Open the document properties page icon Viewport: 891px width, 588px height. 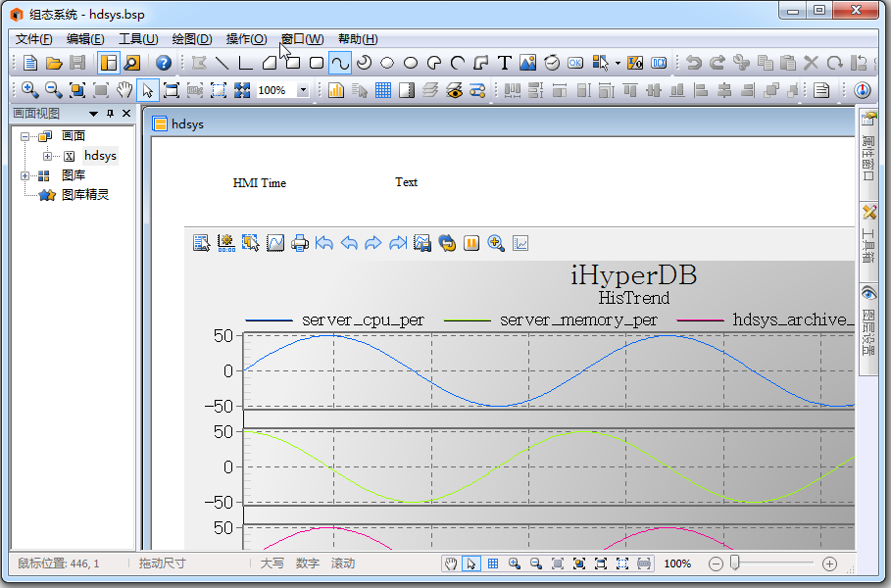[821, 90]
